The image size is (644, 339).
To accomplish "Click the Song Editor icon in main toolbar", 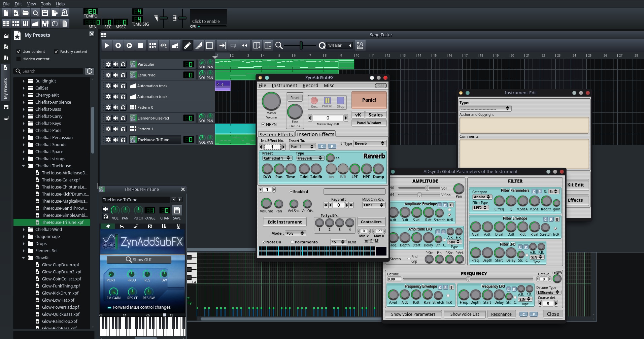I will [6, 23].
